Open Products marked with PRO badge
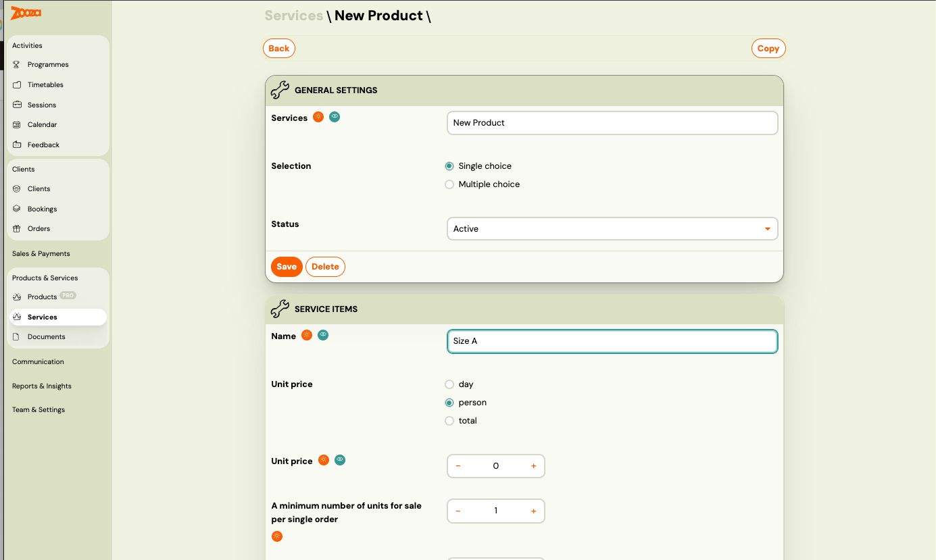 [x=43, y=296]
